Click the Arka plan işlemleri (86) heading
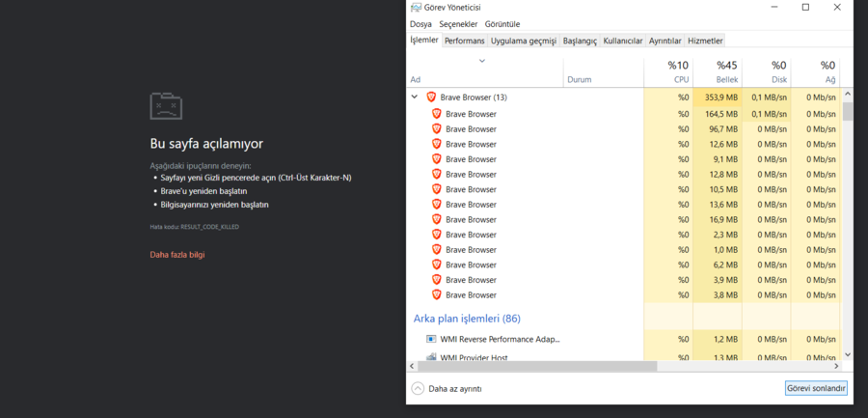 click(467, 319)
